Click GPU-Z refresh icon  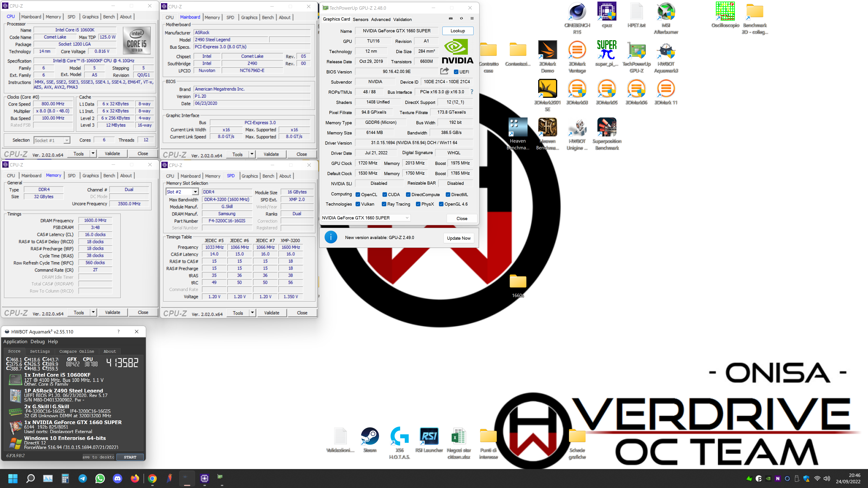pyautogui.click(x=461, y=19)
